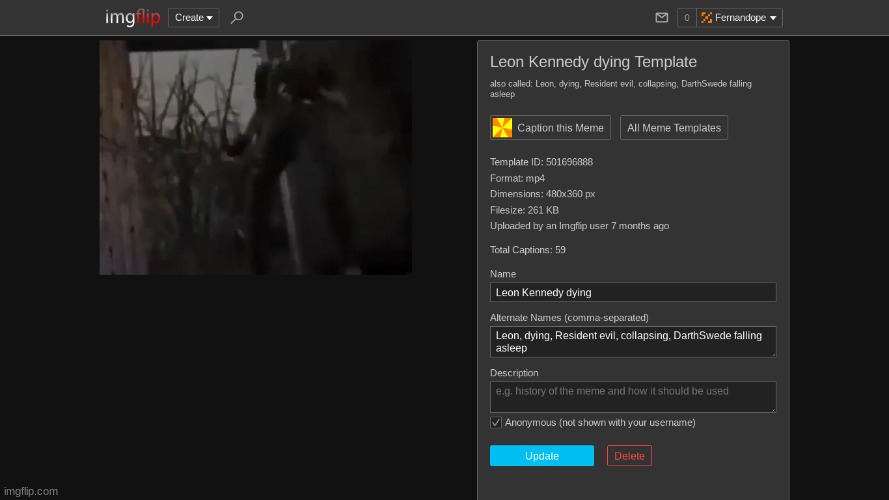The width and height of the screenshot is (889, 500).
Task: Click the notification count box showing 0
Action: (x=686, y=18)
